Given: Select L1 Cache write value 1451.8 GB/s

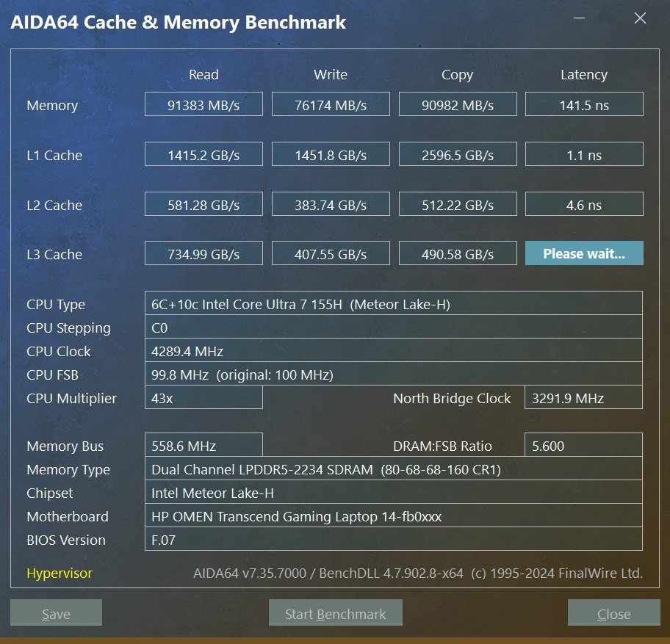Looking at the screenshot, I should (331, 153).
